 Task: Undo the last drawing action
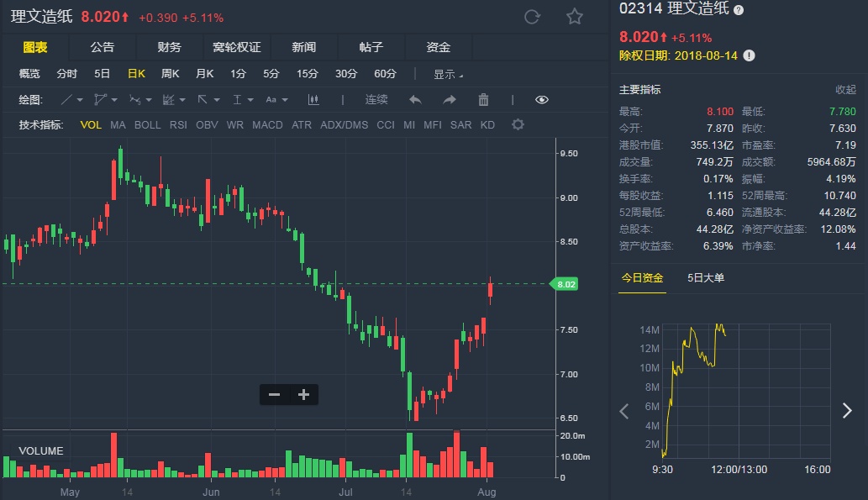click(x=414, y=99)
